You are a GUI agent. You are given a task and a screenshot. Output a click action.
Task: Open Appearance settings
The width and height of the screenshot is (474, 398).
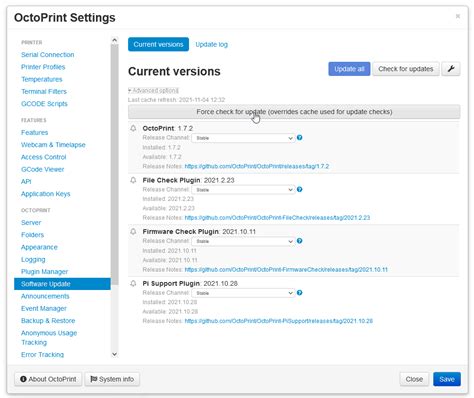pyautogui.click(x=39, y=247)
